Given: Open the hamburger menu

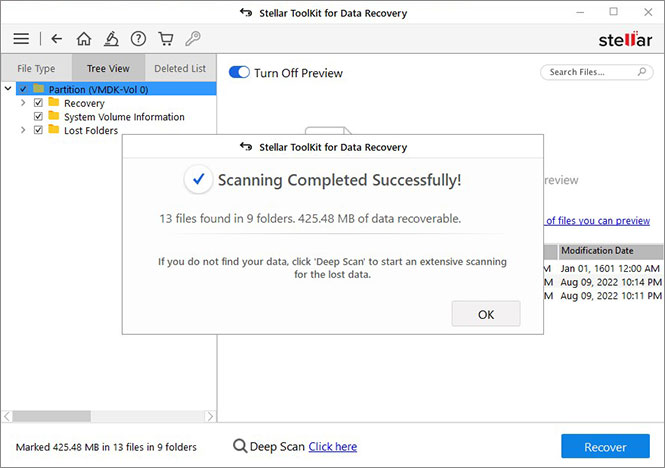Looking at the screenshot, I should pyautogui.click(x=21, y=39).
